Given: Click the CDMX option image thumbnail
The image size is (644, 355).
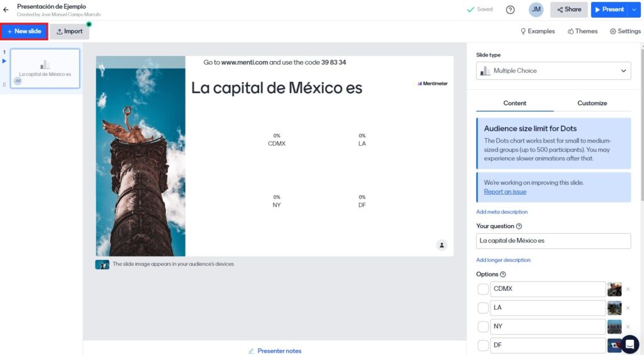Looking at the screenshot, I should (614, 289).
